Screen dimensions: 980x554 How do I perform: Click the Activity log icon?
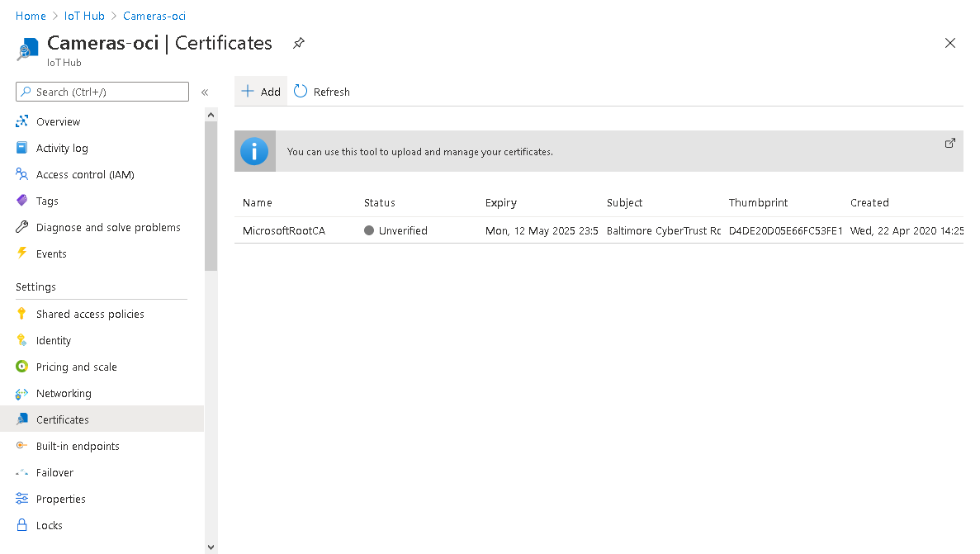pyautogui.click(x=21, y=148)
